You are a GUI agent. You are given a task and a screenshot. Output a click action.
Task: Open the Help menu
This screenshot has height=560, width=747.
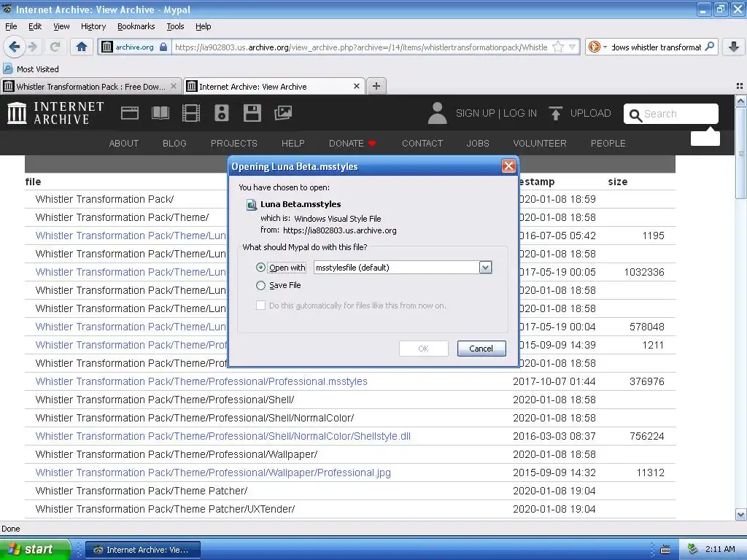(203, 26)
